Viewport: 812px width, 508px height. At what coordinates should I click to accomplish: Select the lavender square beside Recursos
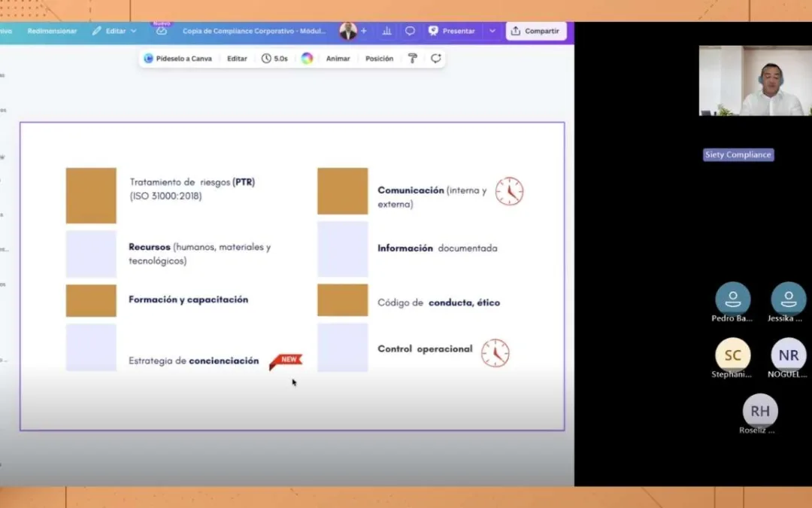tap(91, 254)
